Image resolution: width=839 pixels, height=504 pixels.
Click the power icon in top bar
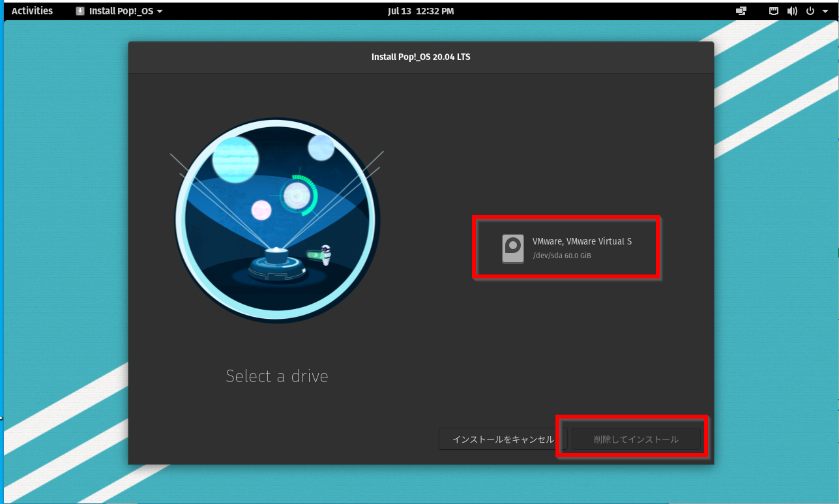click(811, 11)
